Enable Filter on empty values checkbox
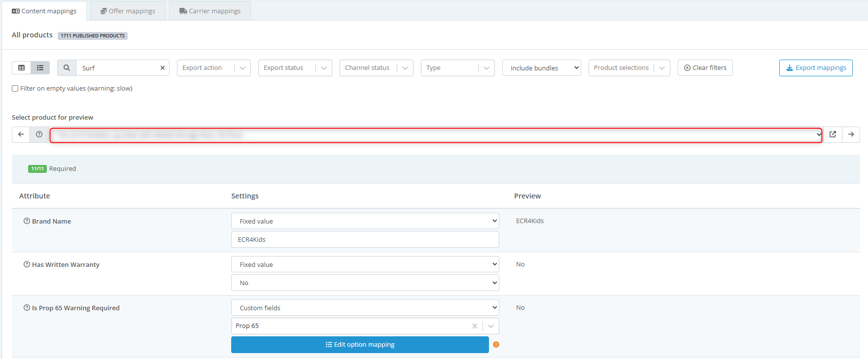The image size is (868, 359). [x=15, y=89]
